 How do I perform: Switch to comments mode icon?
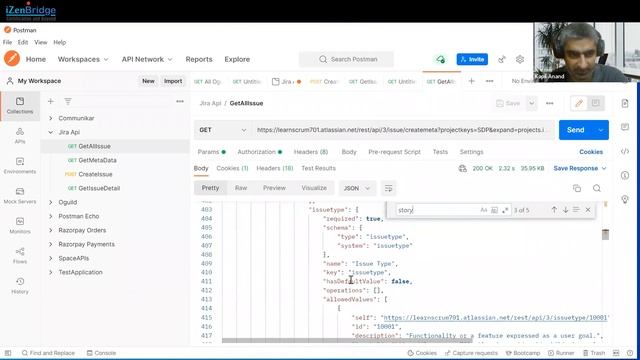pyautogui.click(x=596, y=103)
